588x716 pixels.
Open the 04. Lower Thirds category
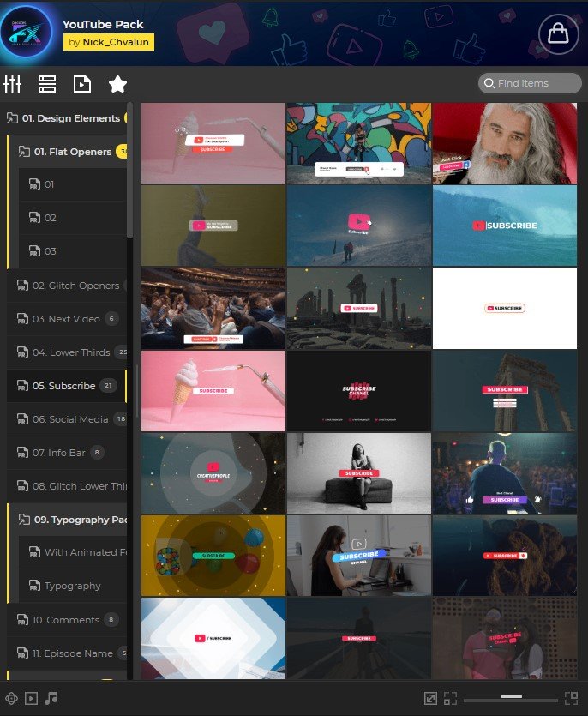click(71, 352)
